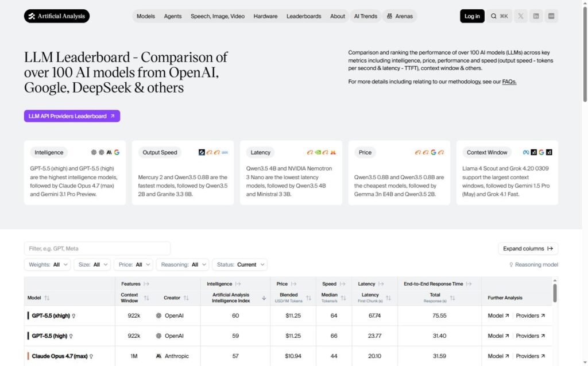Click the search magnifier ⌘K button
This screenshot has height=366, width=588.
click(x=499, y=16)
